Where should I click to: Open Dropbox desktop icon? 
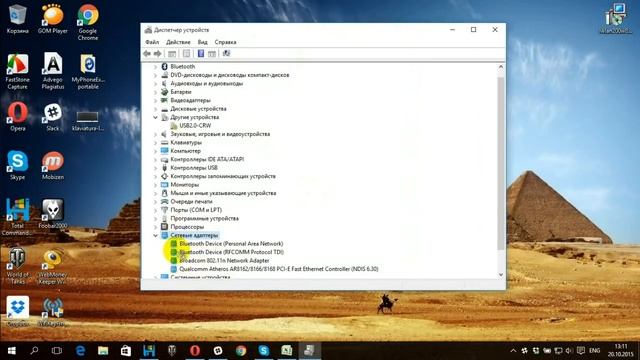coord(18,312)
